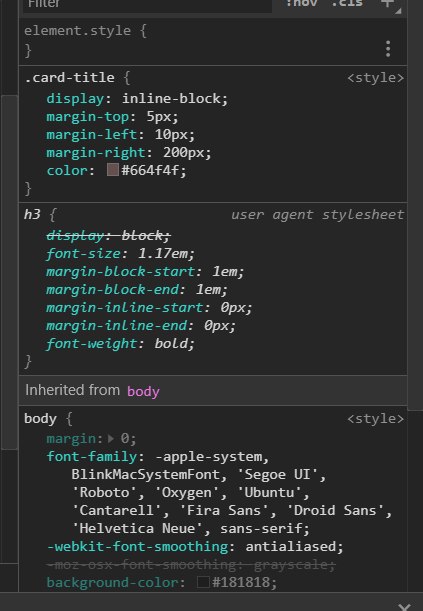Click the color property name in .card-title
Image resolution: width=423 pixels, height=611 pixels.
(x=67, y=170)
